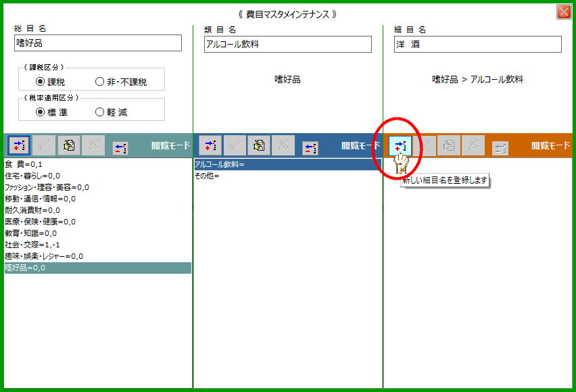Screen dimensions: 576x392
Task: Click 閲覧モード label in the 総目 toolbar
Action: tap(171, 145)
